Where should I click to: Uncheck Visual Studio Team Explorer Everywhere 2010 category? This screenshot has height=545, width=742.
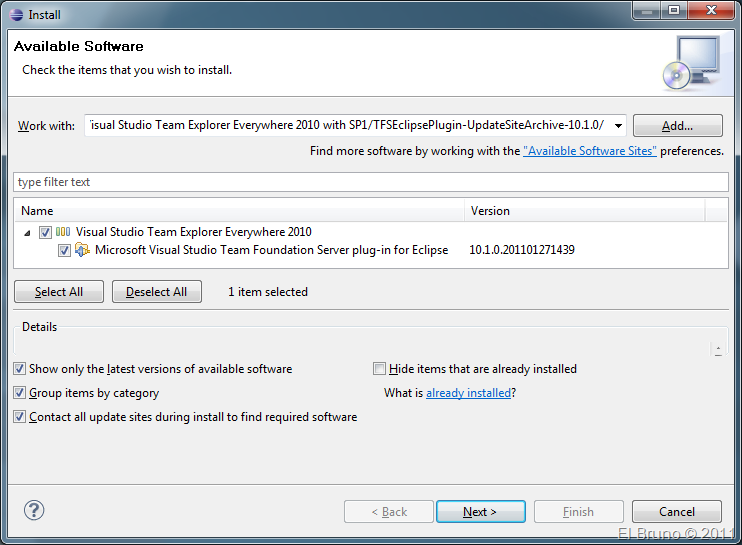[x=45, y=232]
